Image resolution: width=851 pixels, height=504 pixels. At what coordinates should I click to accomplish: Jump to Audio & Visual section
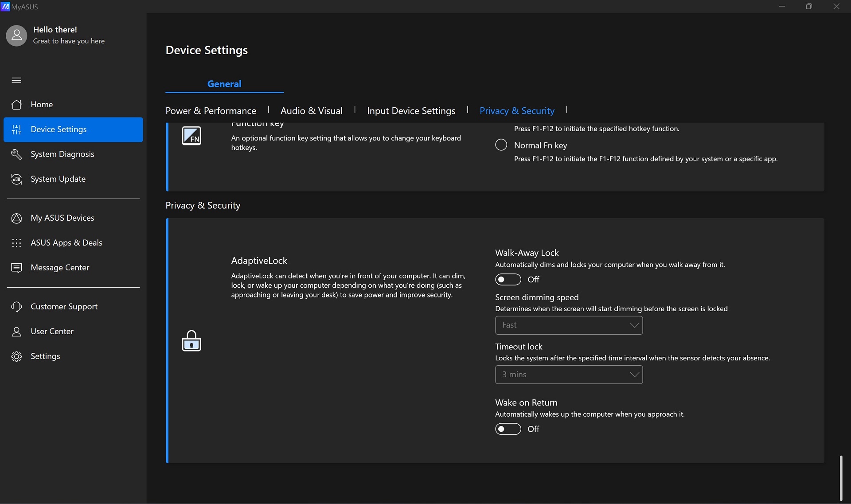(x=312, y=111)
